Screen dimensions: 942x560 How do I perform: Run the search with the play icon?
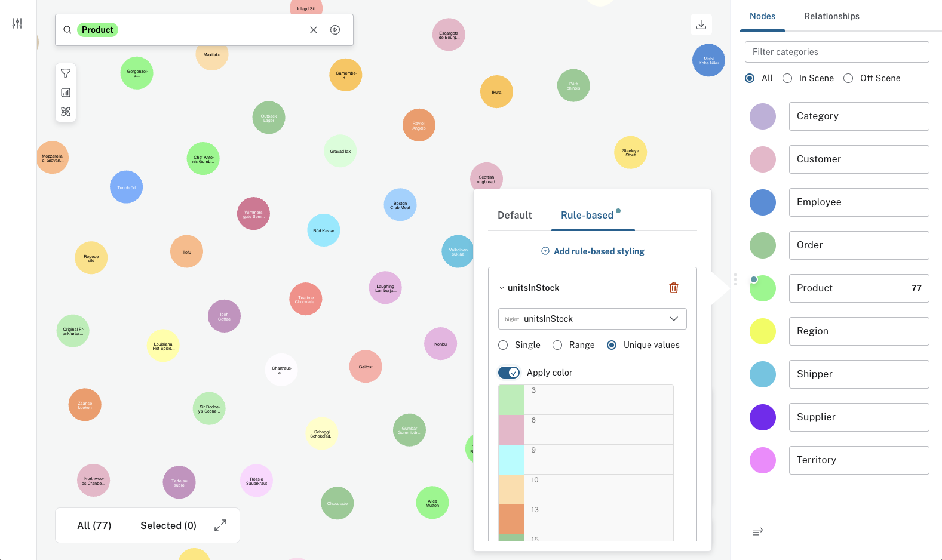point(335,30)
